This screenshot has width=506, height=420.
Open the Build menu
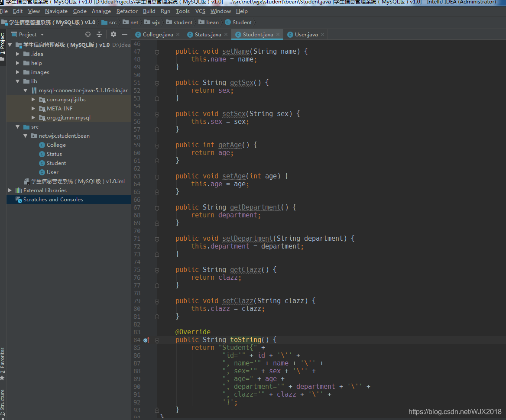[x=149, y=11]
